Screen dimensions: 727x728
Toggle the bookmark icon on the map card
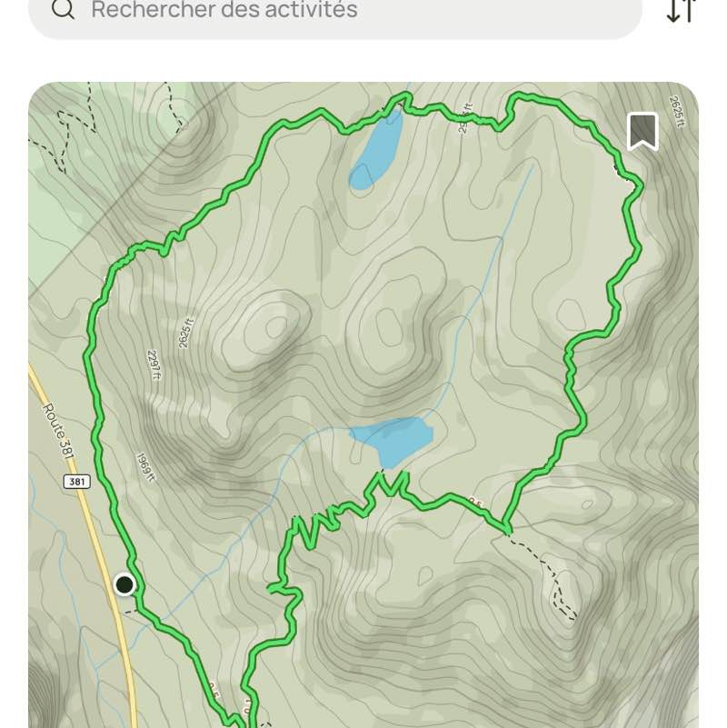643,132
